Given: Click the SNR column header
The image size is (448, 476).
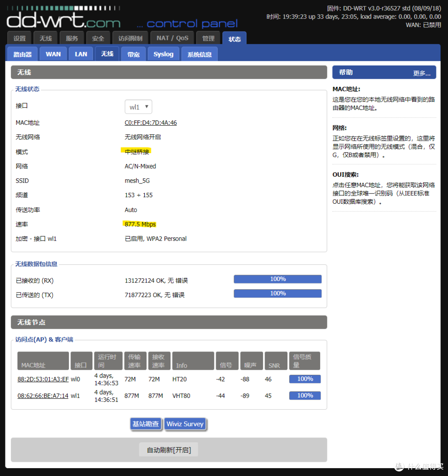Looking at the screenshot, I should pyautogui.click(x=276, y=361).
